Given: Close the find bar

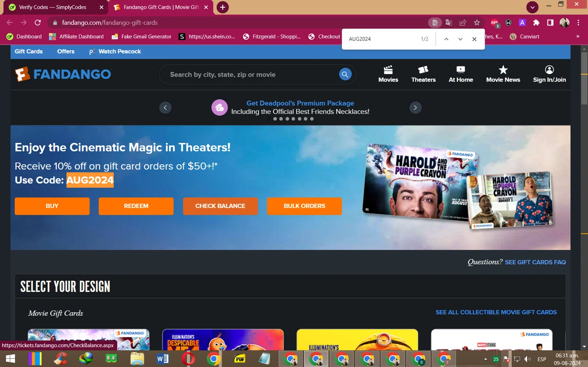Looking at the screenshot, I should (474, 39).
